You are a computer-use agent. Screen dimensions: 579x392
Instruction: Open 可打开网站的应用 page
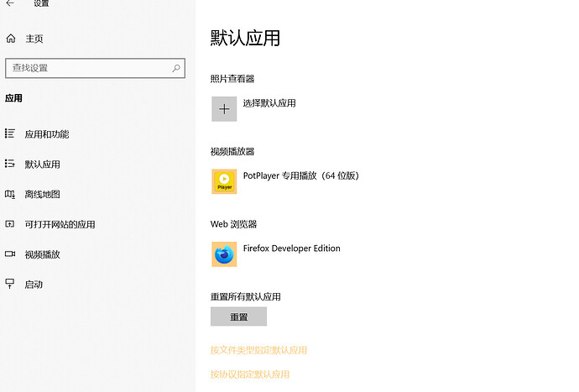click(x=60, y=224)
